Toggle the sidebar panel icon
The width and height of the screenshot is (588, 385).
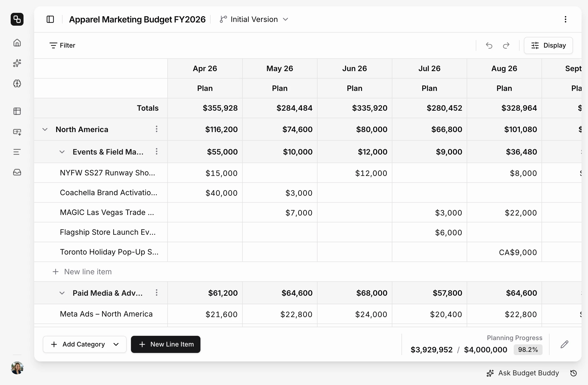tap(50, 19)
